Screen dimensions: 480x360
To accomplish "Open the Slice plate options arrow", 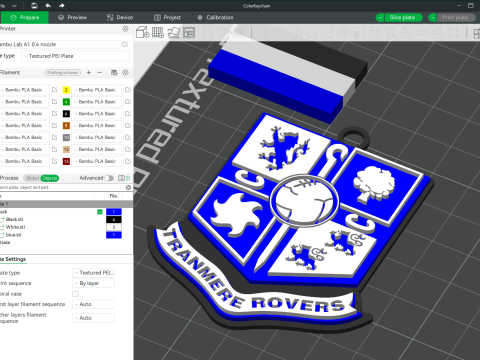I will (380, 18).
